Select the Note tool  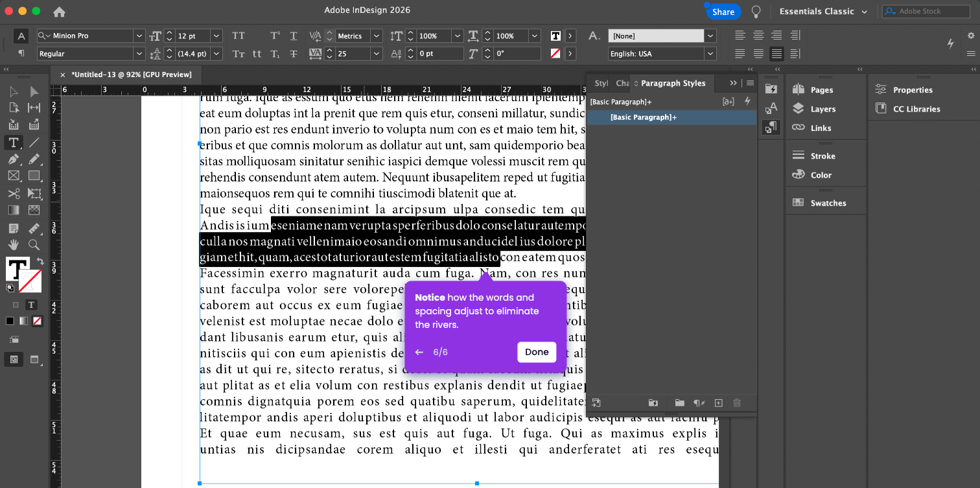point(14,228)
